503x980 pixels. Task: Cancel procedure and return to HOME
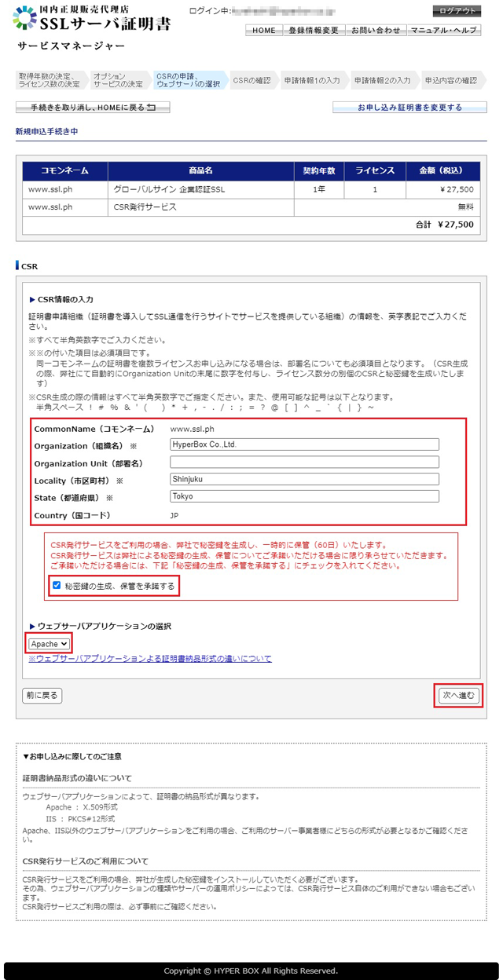click(93, 108)
